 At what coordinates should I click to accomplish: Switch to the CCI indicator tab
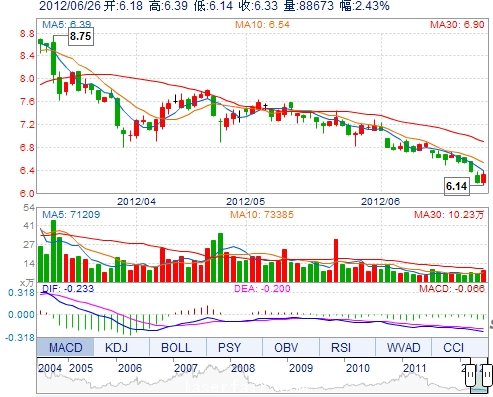(x=454, y=347)
